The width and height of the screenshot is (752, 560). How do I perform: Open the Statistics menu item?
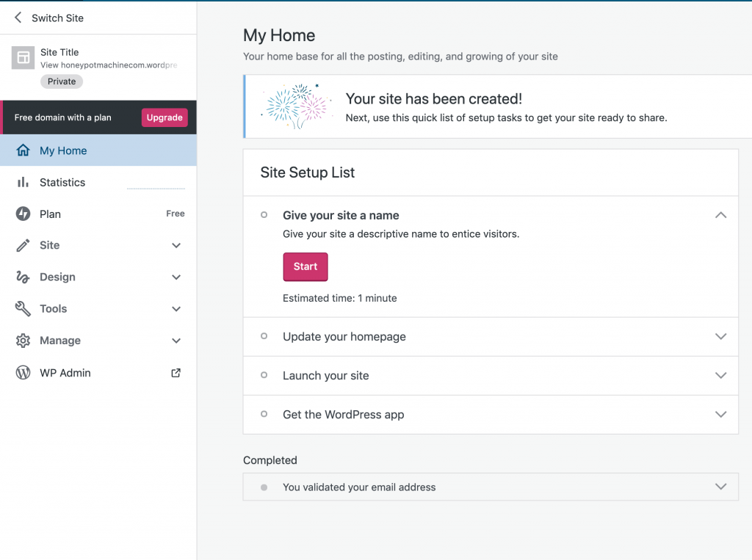pyautogui.click(x=62, y=182)
